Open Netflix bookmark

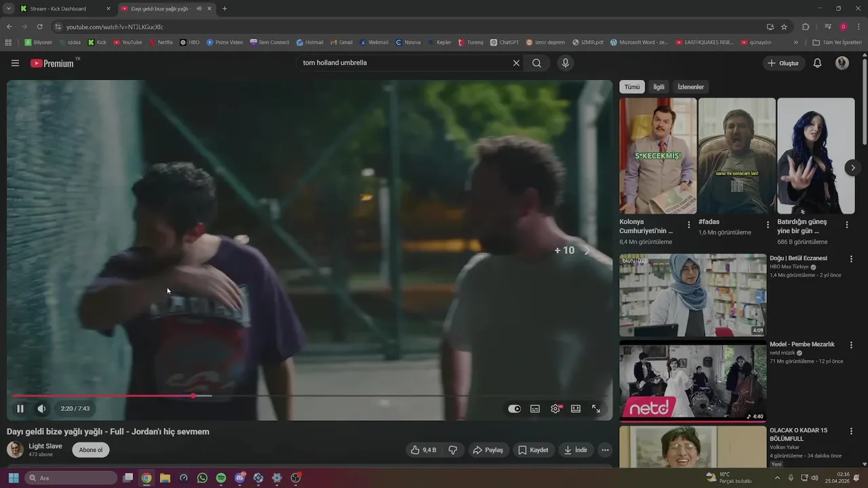pos(161,42)
